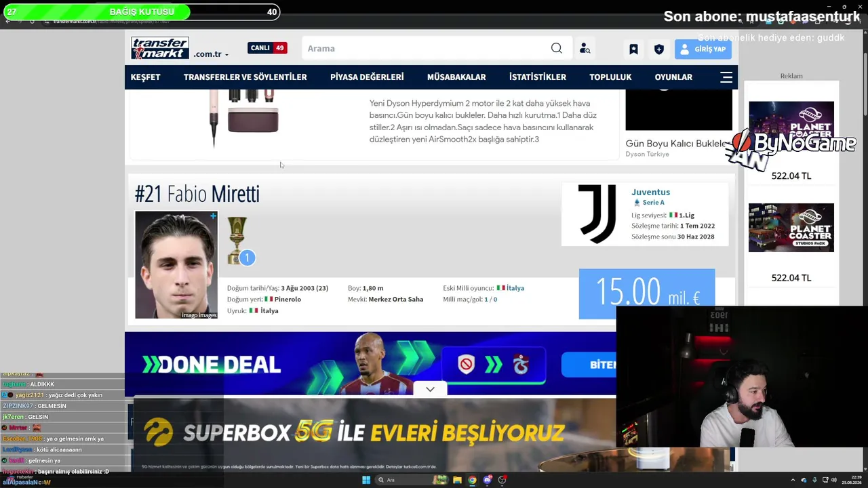
Task: Open Planet Coaster Studios Pack ad thumbnail
Action: coord(791,228)
